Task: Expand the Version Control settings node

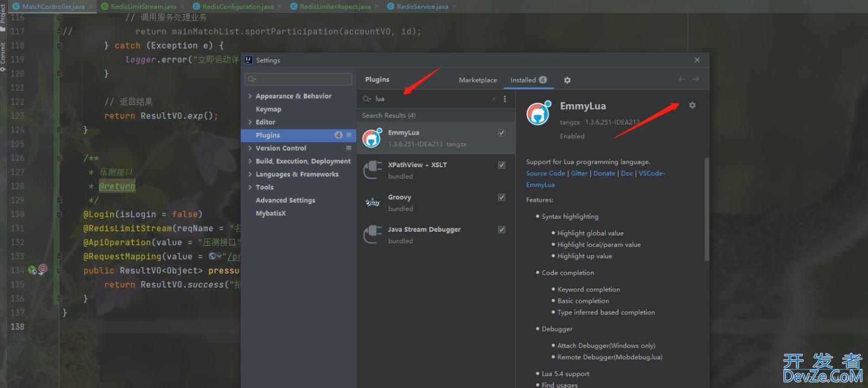Action: coord(250,148)
